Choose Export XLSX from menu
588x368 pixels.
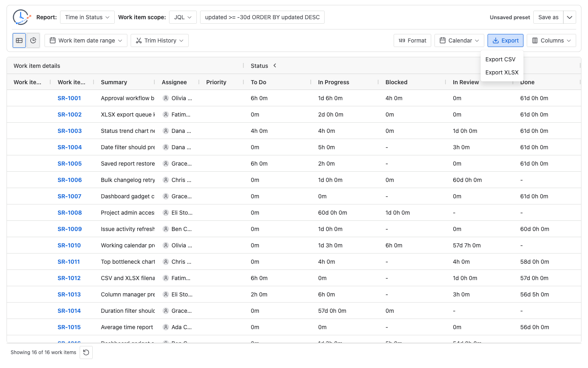tap(502, 72)
